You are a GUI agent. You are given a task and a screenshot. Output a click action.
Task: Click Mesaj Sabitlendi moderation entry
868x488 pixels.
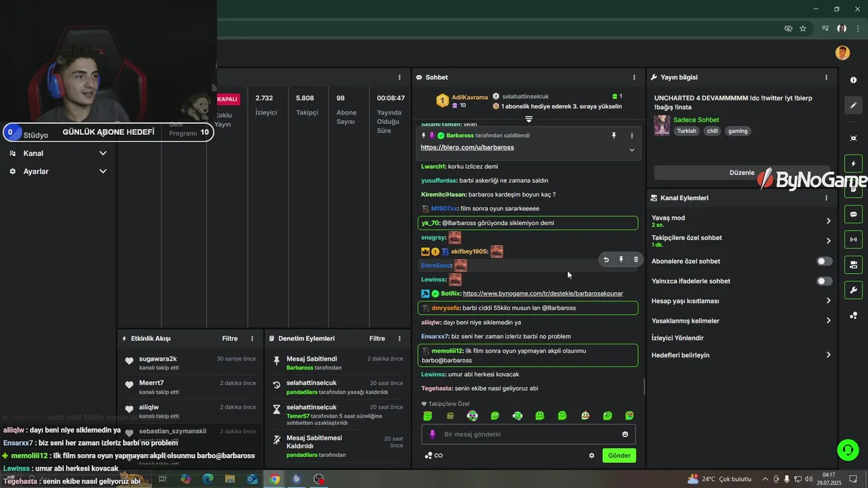338,363
